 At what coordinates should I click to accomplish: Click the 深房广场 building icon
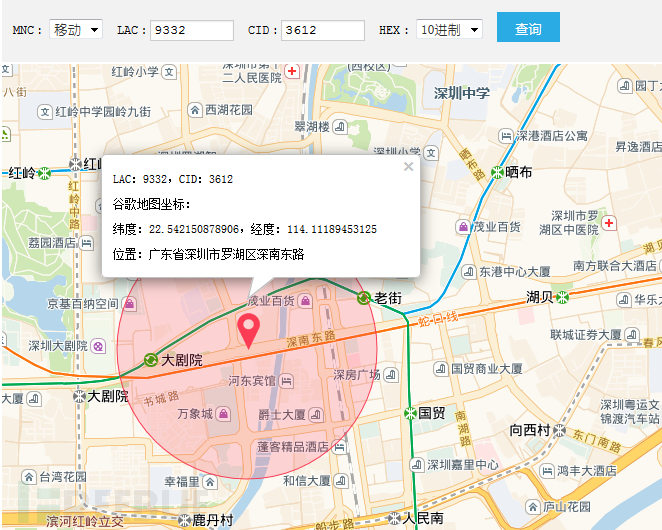[391, 375]
